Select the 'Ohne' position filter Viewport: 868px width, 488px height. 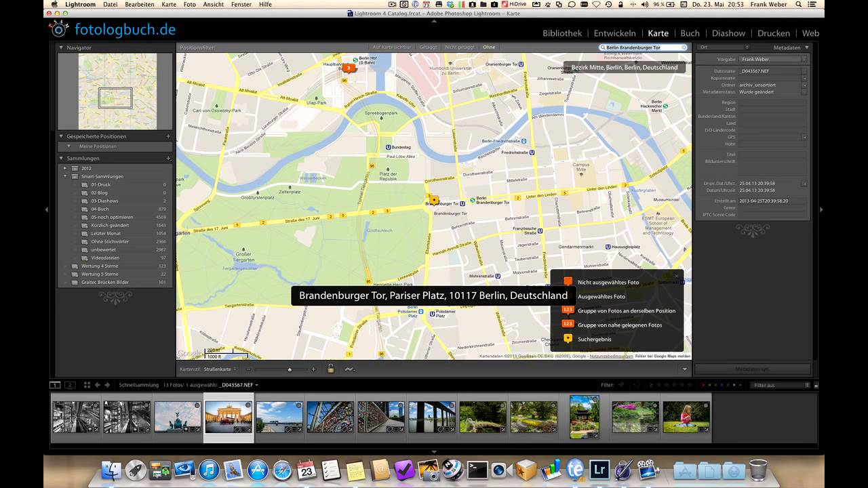point(489,47)
